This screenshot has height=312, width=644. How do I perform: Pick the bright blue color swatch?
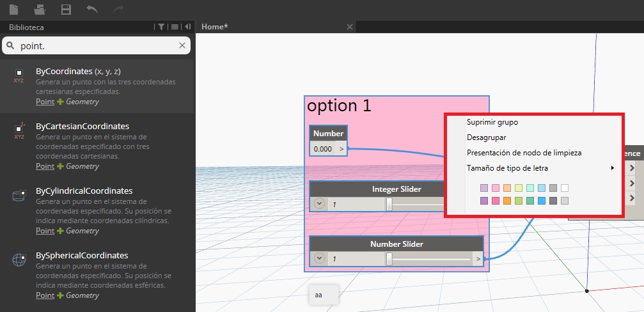pos(541,201)
